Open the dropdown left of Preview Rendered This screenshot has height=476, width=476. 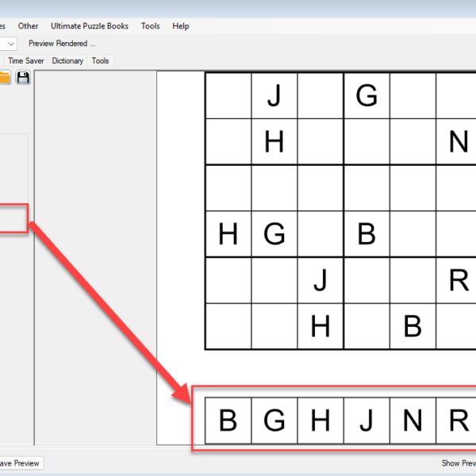click(x=10, y=44)
